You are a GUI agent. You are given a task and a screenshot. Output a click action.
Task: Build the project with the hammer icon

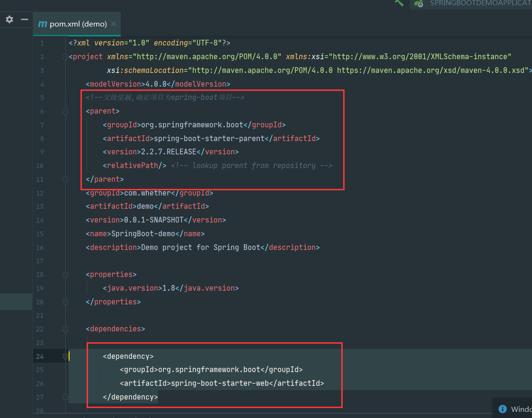pos(399,3)
